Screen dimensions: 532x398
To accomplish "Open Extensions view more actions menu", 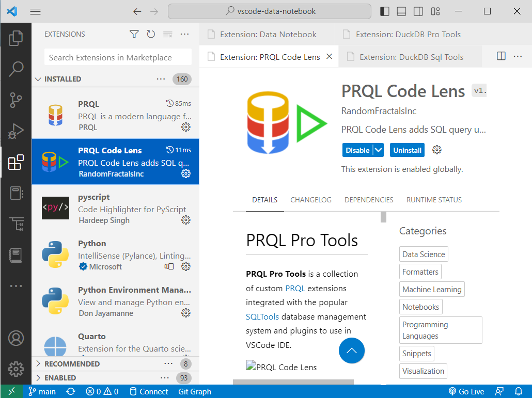I will [x=184, y=34].
